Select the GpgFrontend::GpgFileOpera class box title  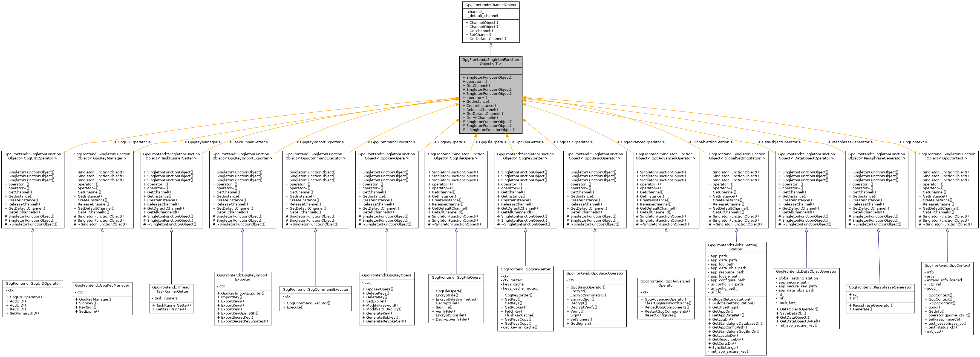(456, 278)
